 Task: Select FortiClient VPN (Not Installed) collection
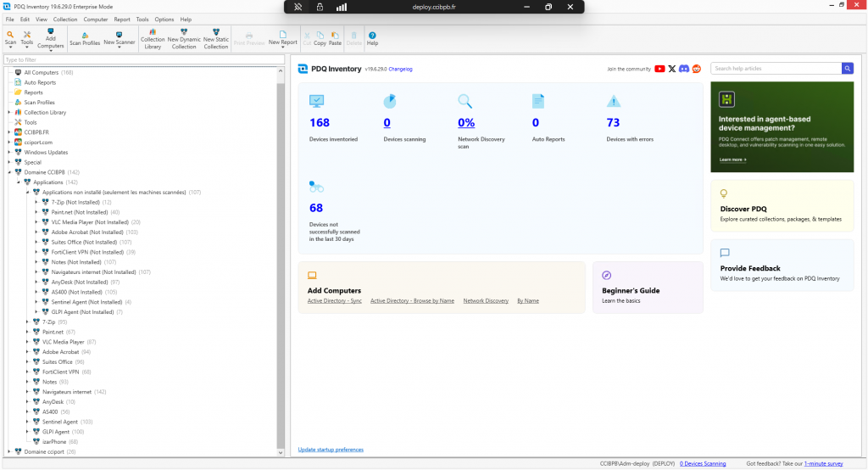point(89,252)
